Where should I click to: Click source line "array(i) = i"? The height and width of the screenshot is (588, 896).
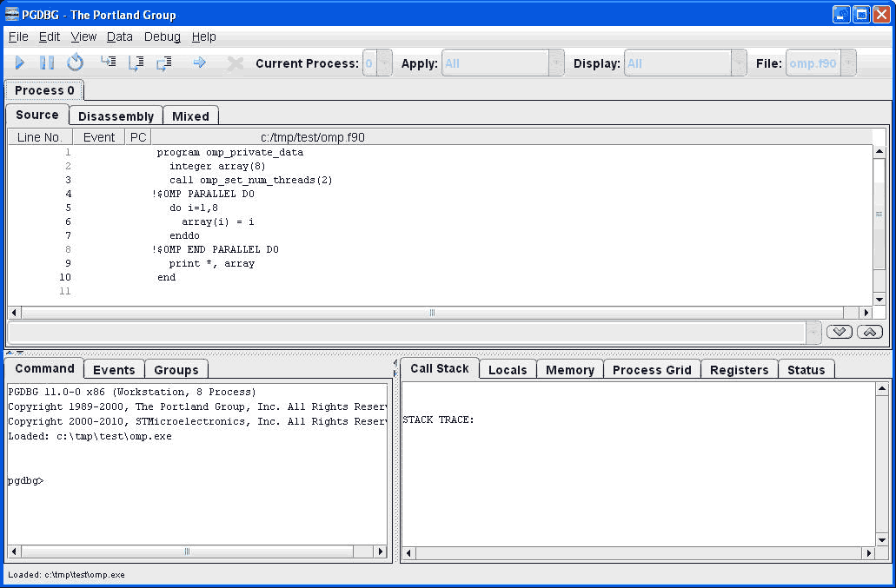click(x=218, y=221)
